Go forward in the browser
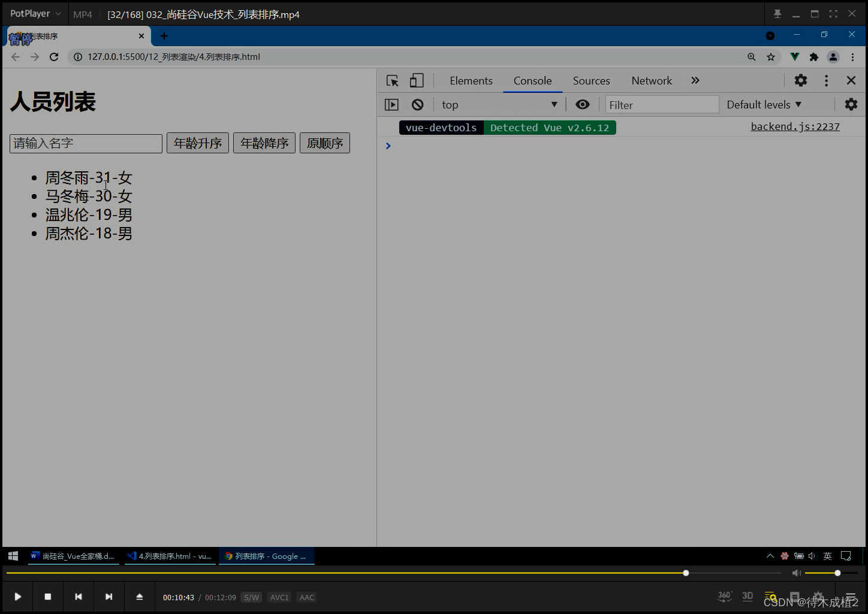 click(x=35, y=57)
